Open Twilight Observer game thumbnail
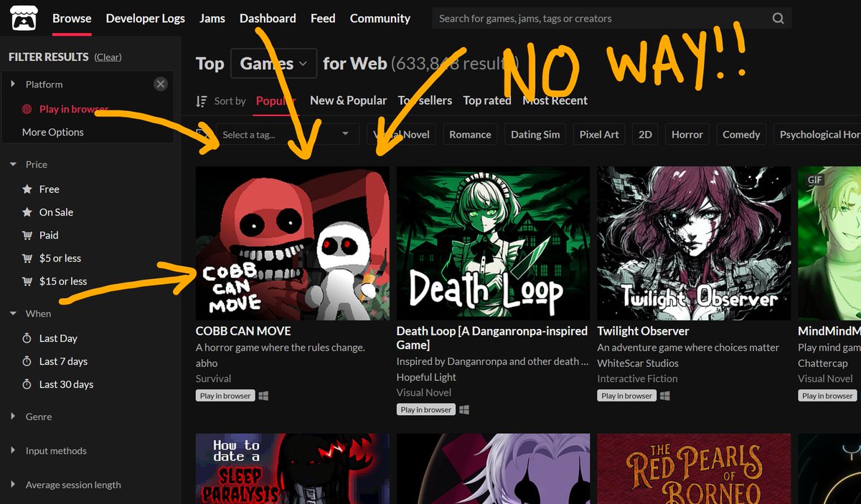This screenshot has width=861, height=504. pyautogui.click(x=695, y=243)
